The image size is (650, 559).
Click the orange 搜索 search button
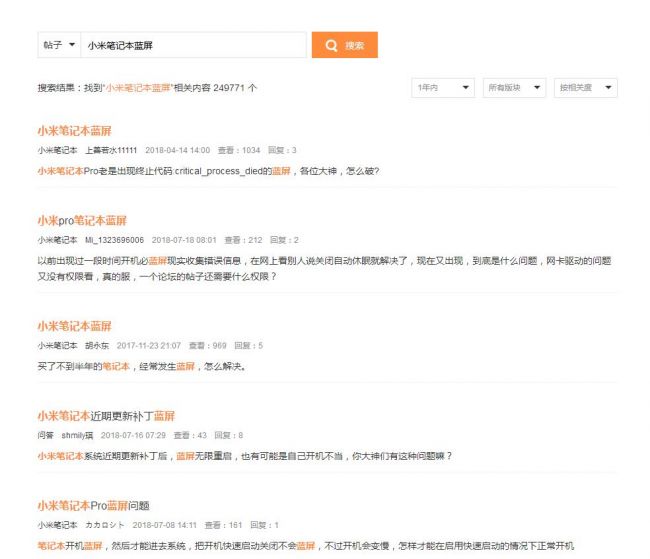[x=344, y=45]
